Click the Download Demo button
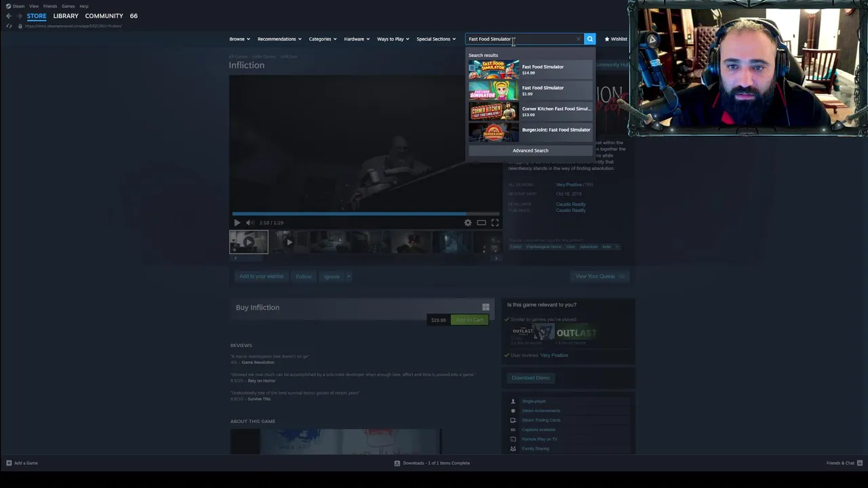 point(530,378)
